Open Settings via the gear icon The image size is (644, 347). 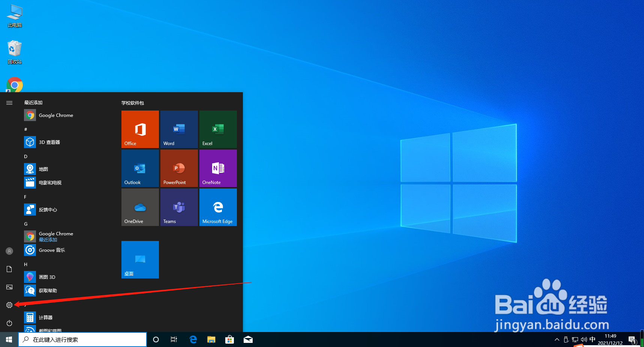click(x=9, y=305)
